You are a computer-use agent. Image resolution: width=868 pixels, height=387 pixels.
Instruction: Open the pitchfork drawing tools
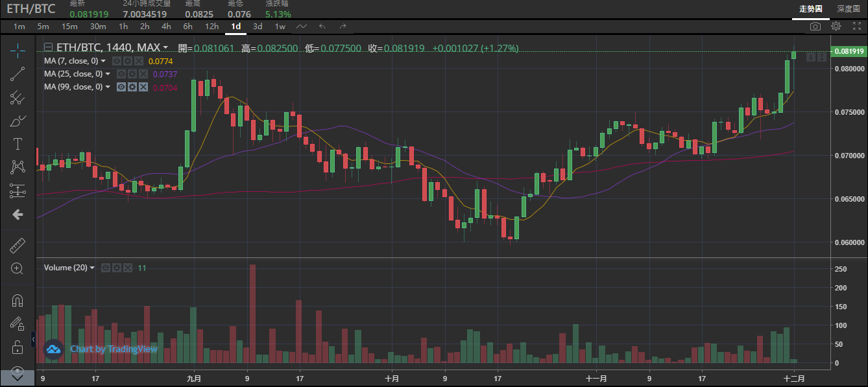point(18,97)
